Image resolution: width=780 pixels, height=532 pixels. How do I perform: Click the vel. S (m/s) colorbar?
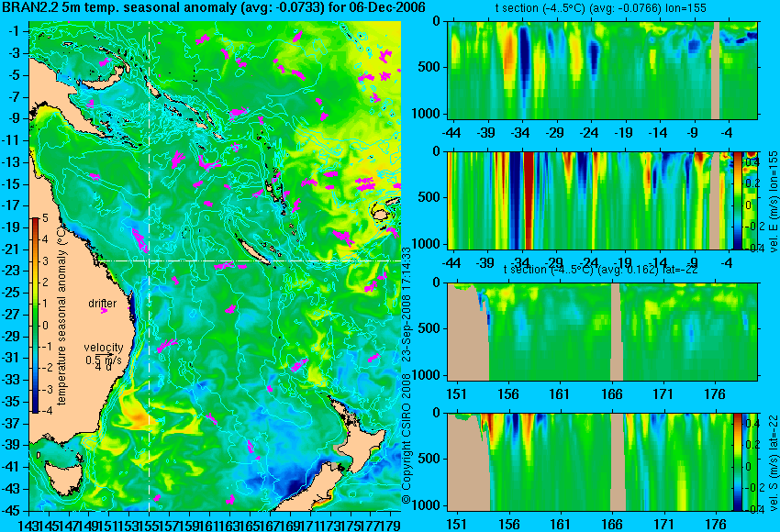tap(737, 461)
